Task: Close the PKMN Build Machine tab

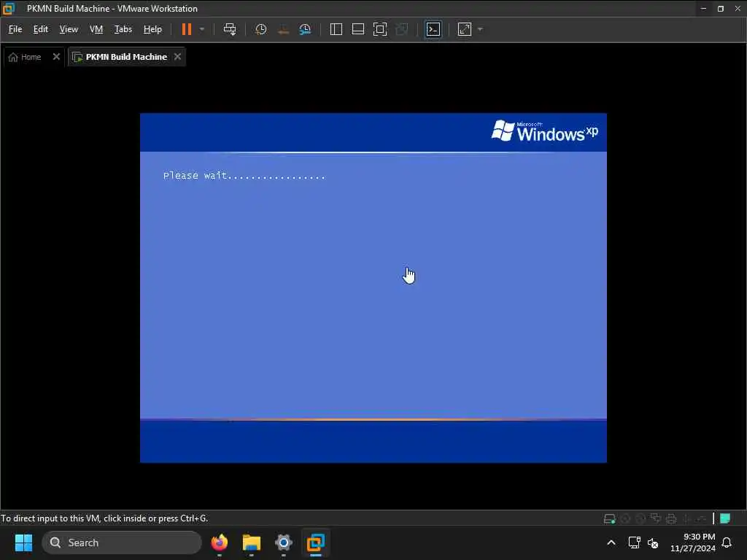Action: 177,57
